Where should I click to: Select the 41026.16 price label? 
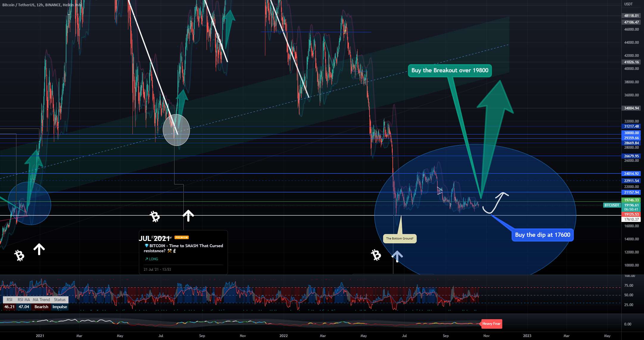(x=631, y=62)
